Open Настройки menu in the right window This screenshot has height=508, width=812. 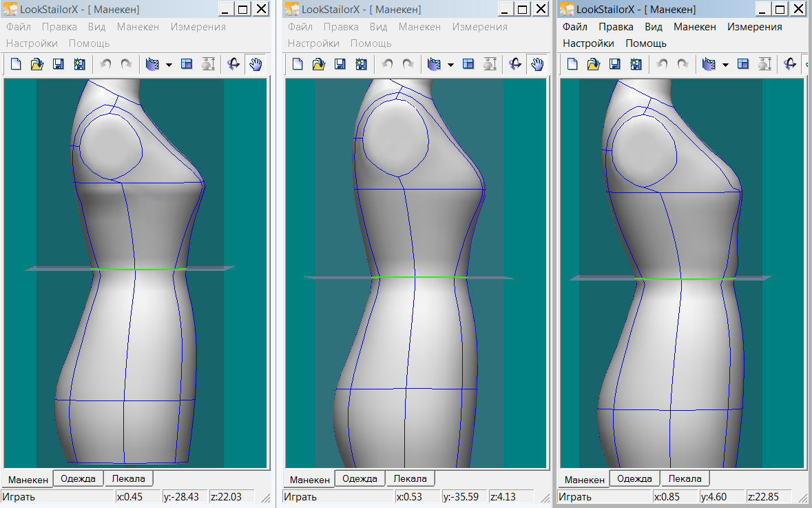point(588,43)
